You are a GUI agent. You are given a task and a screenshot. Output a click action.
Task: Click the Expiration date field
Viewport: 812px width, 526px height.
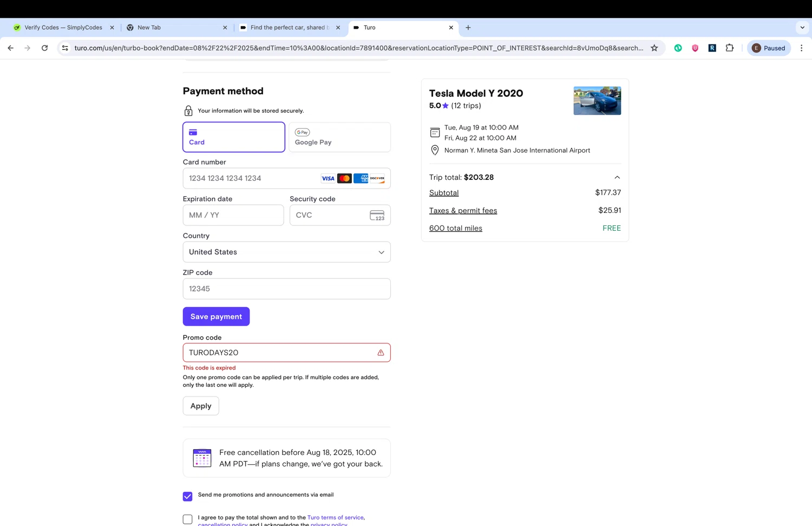click(233, 215)
